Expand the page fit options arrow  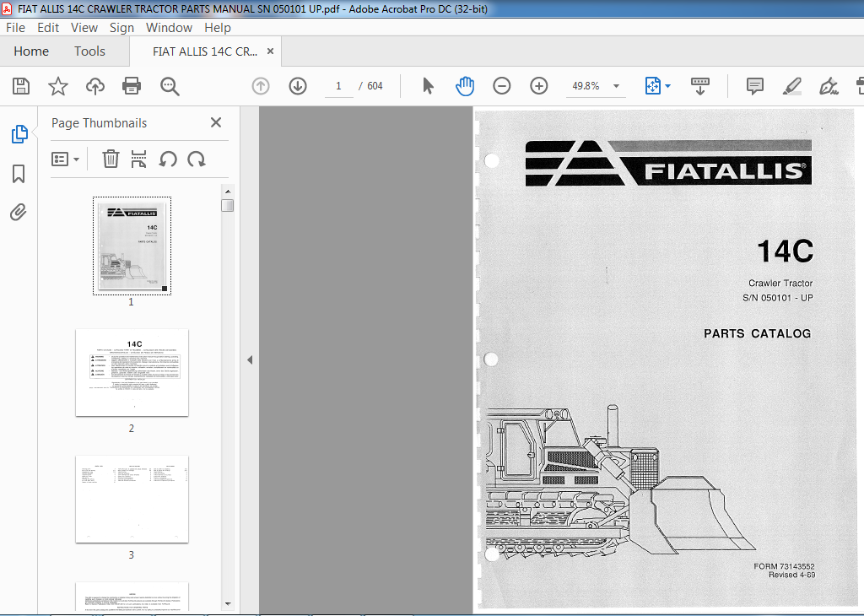click(x=668, y=86)
